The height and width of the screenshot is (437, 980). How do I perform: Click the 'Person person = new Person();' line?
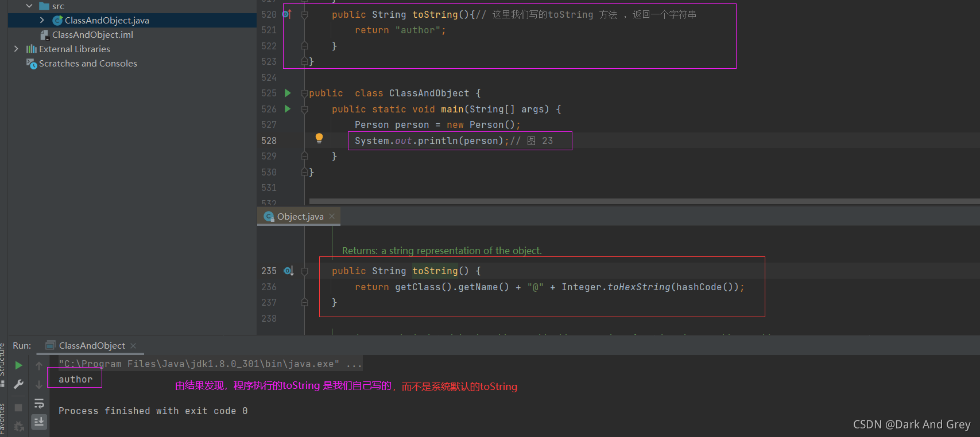click(437, 124)
